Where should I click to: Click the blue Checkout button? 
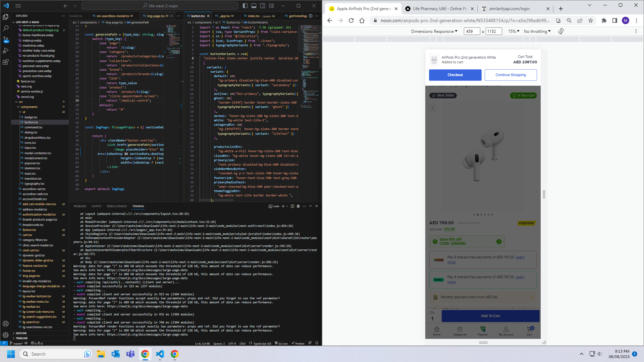(455, 75)
